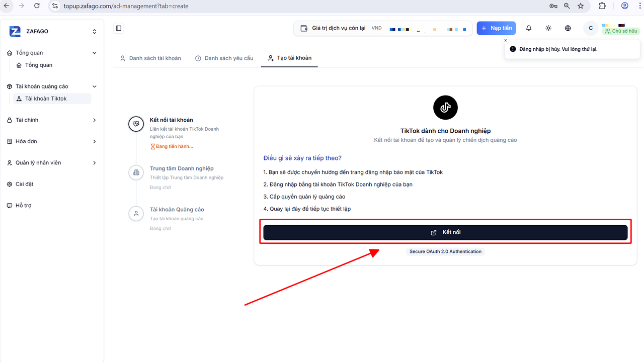This screenshot has width=644, height=362.
Task: Click the zoom magnifier icon in address bar
Action: pos(567,6)
